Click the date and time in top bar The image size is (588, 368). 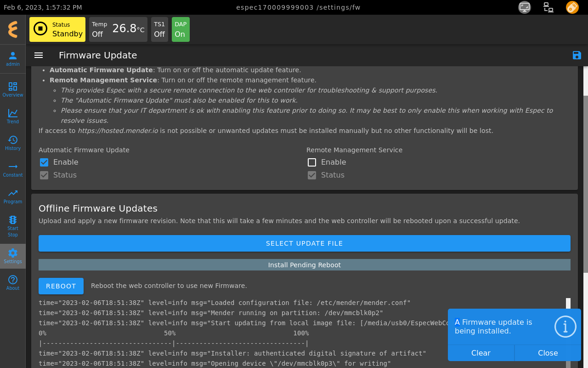coord(43,7)
